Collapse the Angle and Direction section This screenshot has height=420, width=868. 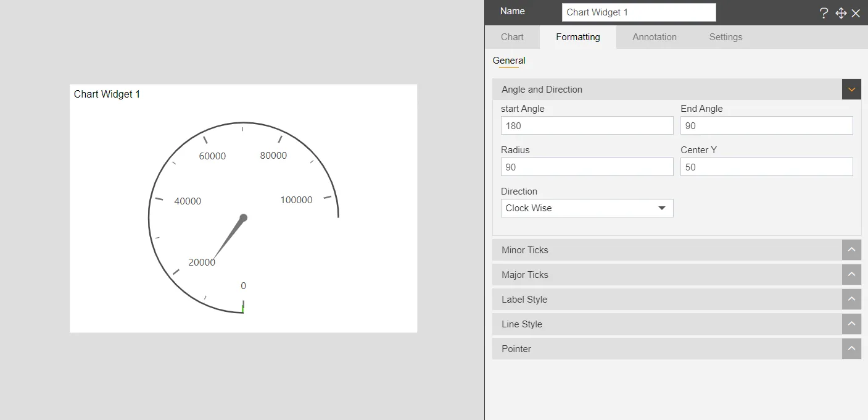point(851,89)
